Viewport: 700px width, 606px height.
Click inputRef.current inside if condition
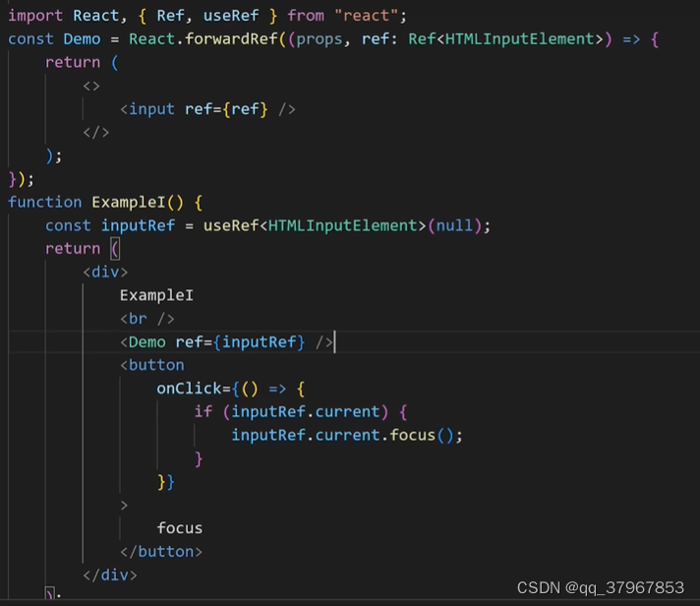305,411
